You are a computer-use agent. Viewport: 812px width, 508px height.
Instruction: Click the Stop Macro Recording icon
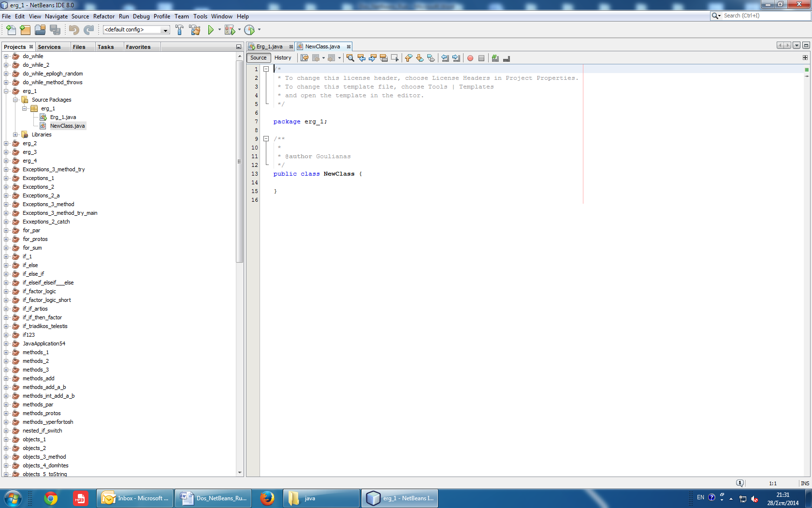pos(481,58)
